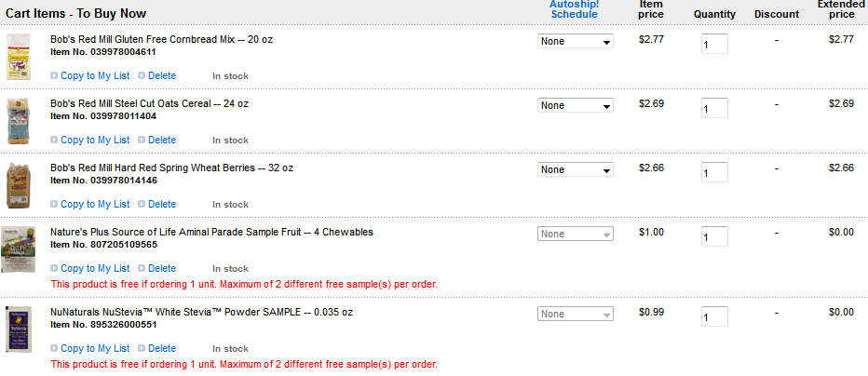Open Nature's Plus Source of Life product link
868x376 pixels.
tap(211, 233)
